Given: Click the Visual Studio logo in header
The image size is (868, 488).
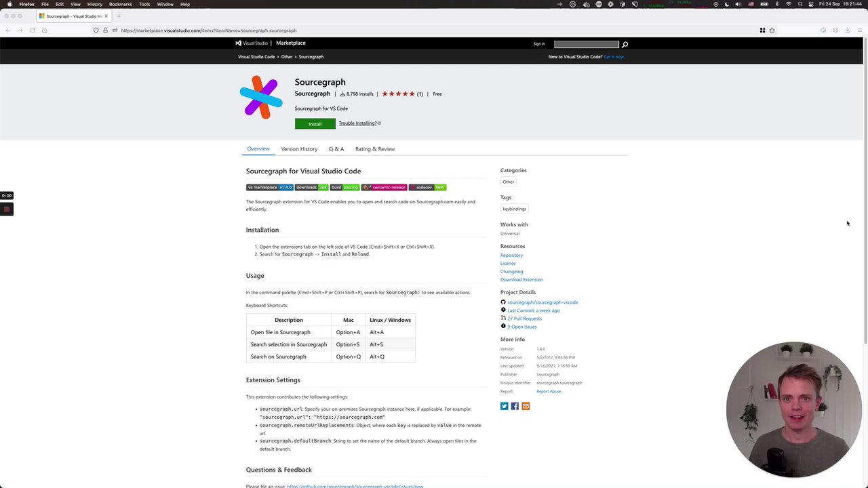Looking at the screenshot, I should coord(252,43).
